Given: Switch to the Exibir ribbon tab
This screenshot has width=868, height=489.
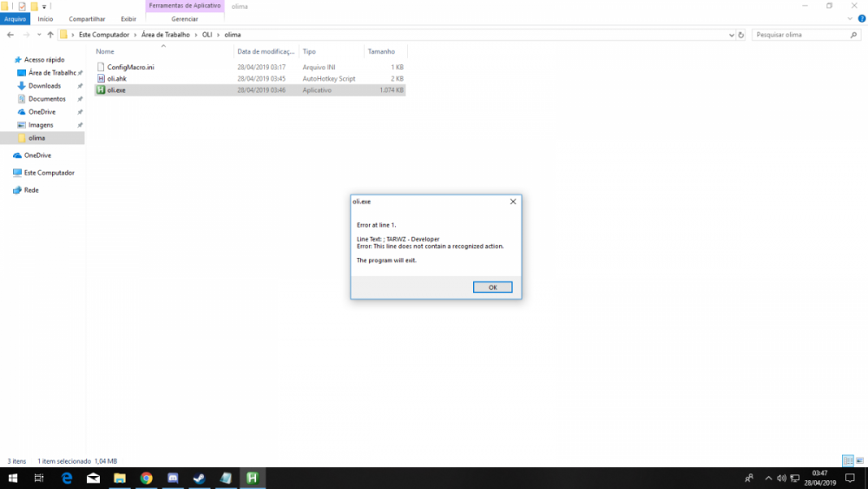Looking at the screenshot, I should (x=128, y=19).
